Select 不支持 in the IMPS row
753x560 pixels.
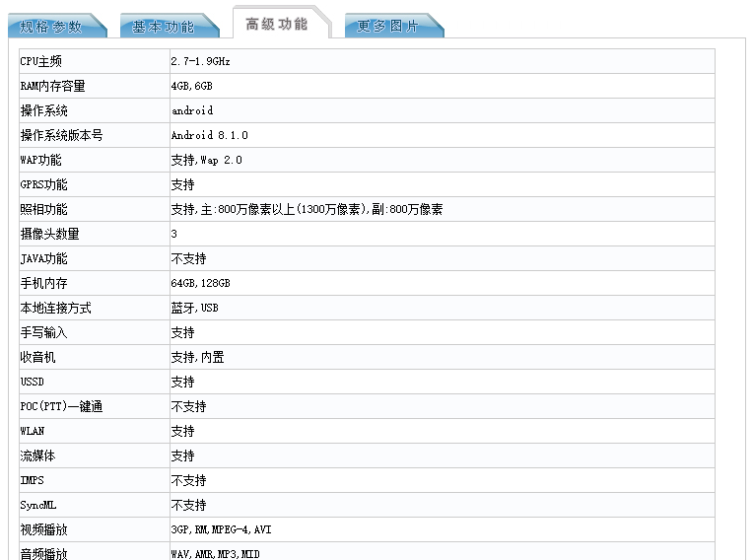pyautogui.click(x=188, y=481)
